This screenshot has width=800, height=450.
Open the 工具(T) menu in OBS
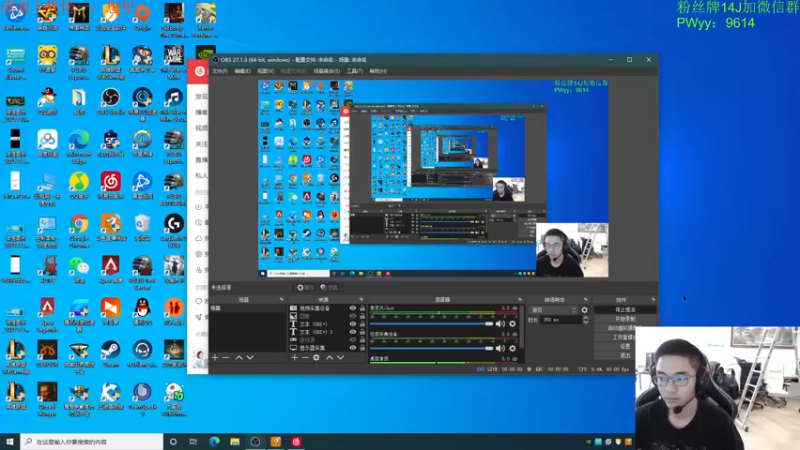click(x=354, y=71)
